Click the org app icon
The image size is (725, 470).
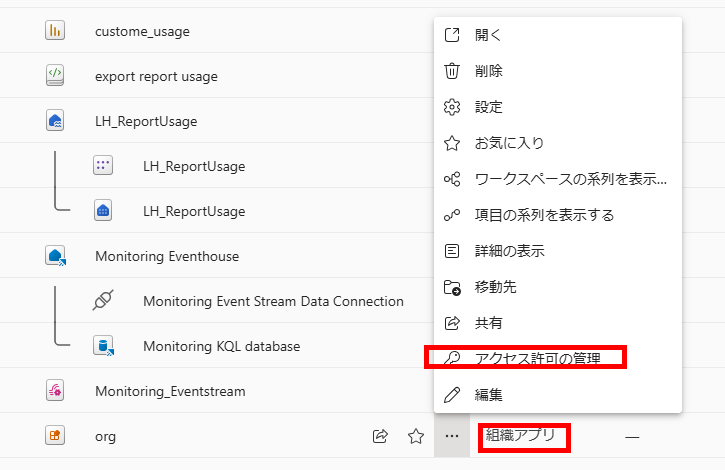[55, 435]
